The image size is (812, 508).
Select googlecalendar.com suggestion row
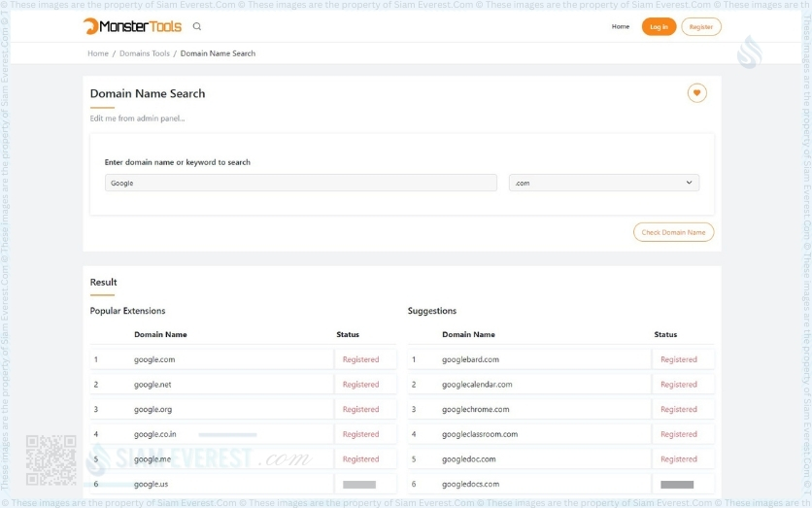click(x=477, y=385)
